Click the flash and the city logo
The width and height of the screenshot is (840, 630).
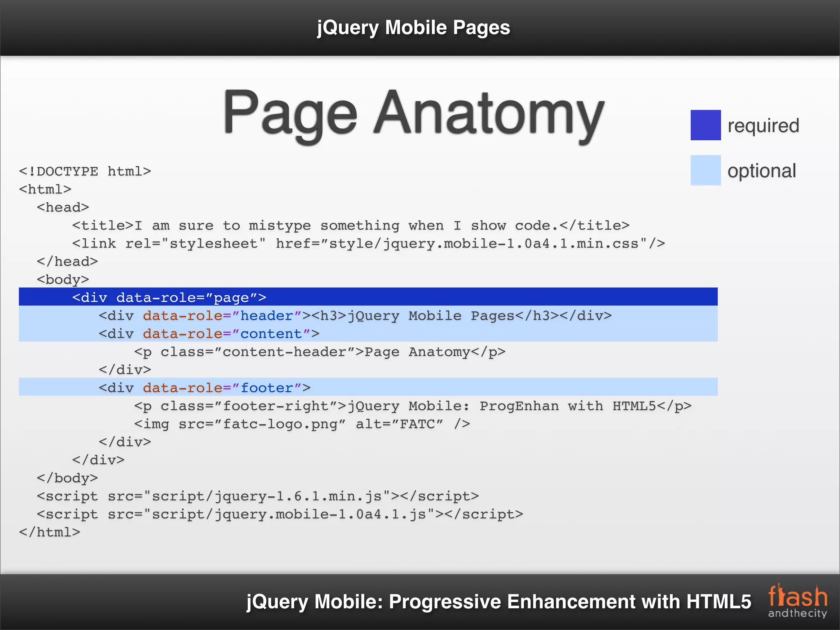coord(798,600)
